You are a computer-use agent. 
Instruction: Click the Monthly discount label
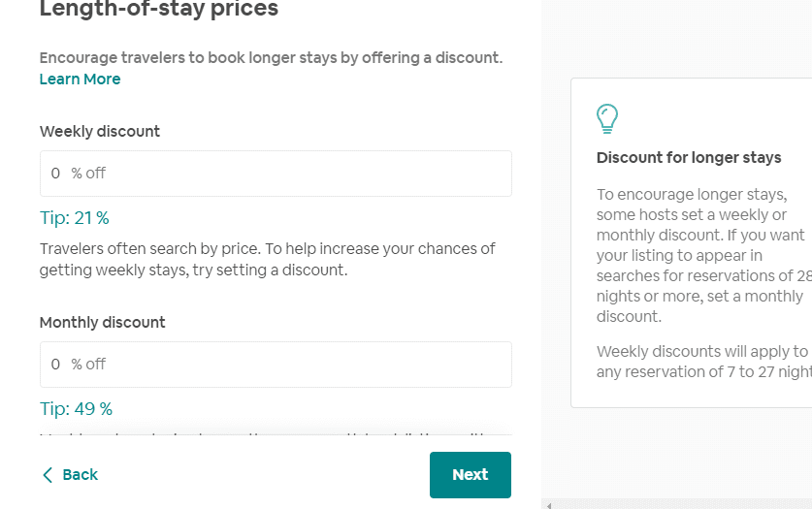[103, 322]
